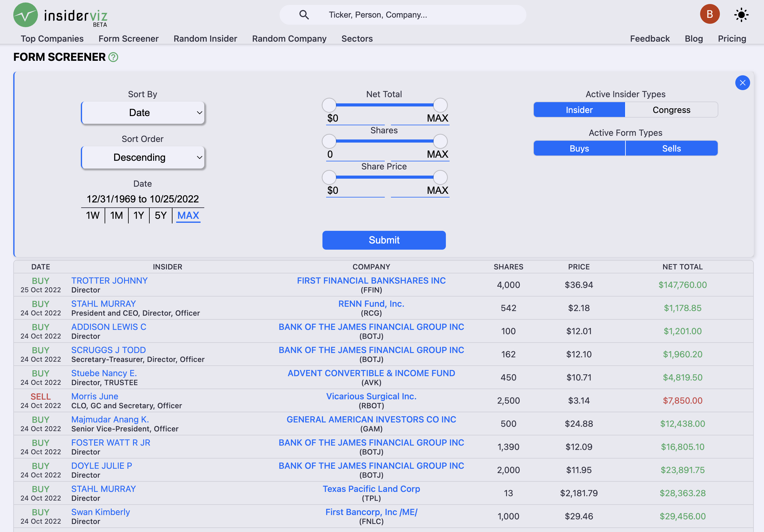764x532 pixels.
Task: Open the user avatar B menu
Action: coord(709,14)
